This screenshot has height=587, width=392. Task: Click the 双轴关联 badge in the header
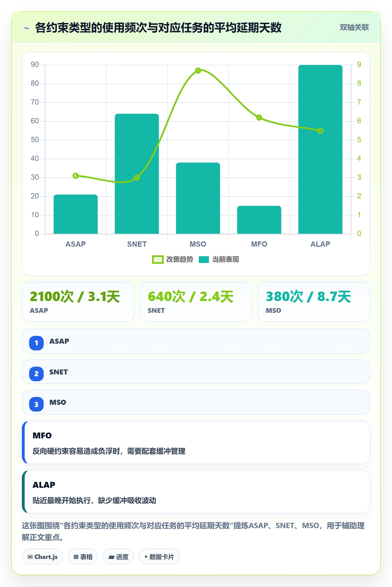(x=354, y=27)
